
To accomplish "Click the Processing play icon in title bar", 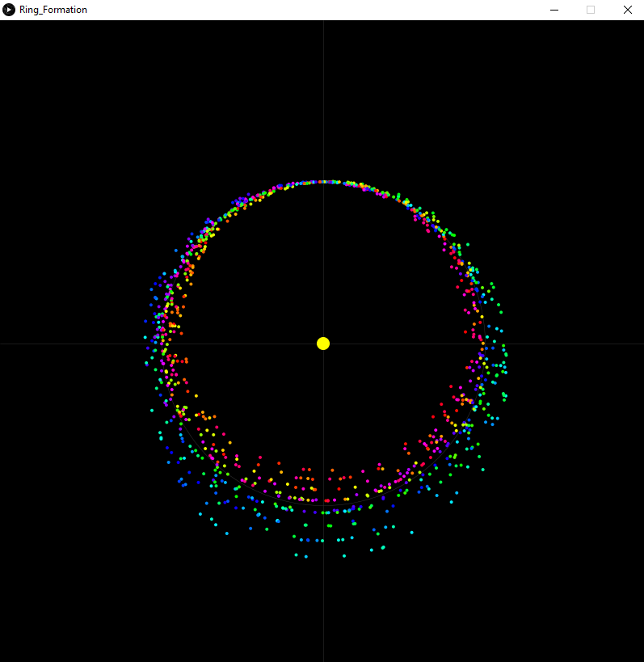I will pyautogui.click(x=9, y=10).
